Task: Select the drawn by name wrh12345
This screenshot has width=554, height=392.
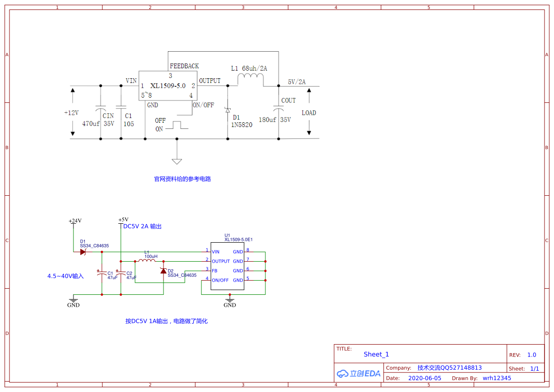Action: 497,378
